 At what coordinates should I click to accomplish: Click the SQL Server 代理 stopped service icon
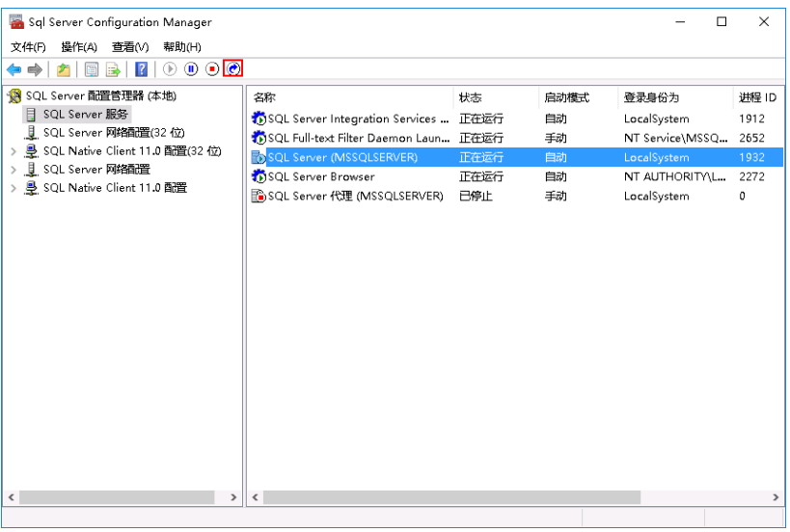(259, 196)
